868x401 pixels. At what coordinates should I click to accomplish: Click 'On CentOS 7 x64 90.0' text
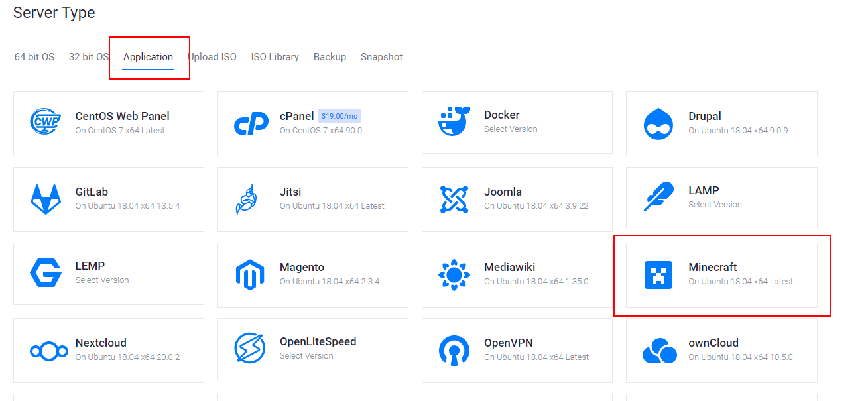[321, 130]
